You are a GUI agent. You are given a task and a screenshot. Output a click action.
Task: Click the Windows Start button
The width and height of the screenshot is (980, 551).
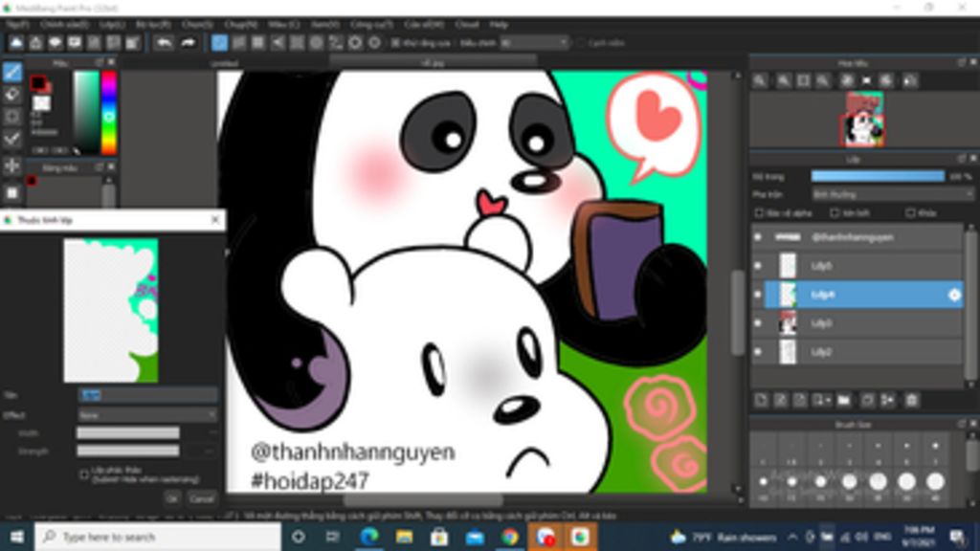coord(17,537)
